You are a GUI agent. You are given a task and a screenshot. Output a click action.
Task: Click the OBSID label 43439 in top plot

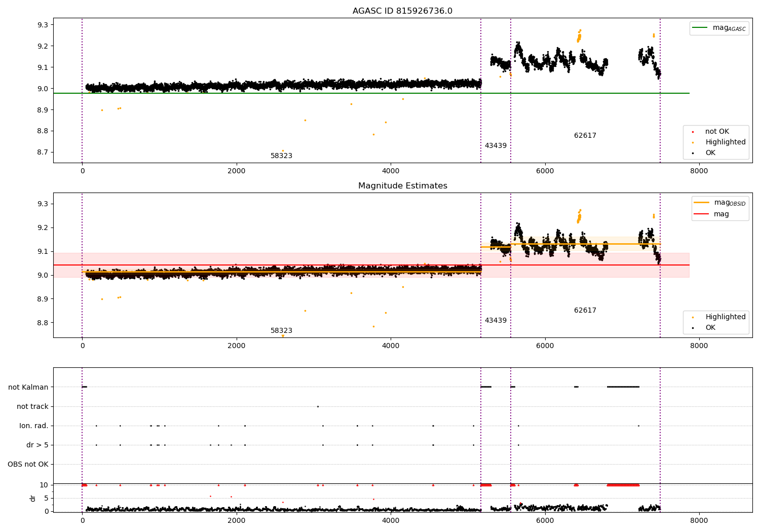pos(496,146)
